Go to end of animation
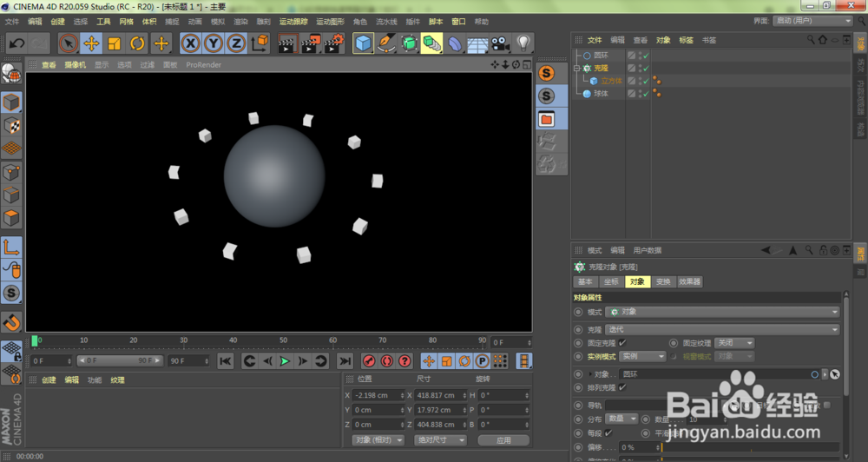This screenshot has height=462, width=868. click(345, 361)
